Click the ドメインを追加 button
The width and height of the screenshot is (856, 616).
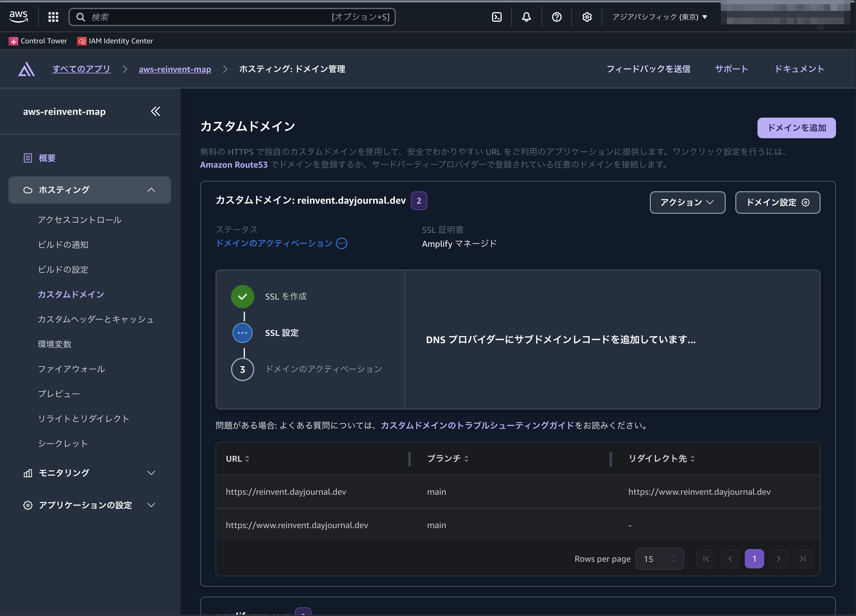click(x=796, y=128)
